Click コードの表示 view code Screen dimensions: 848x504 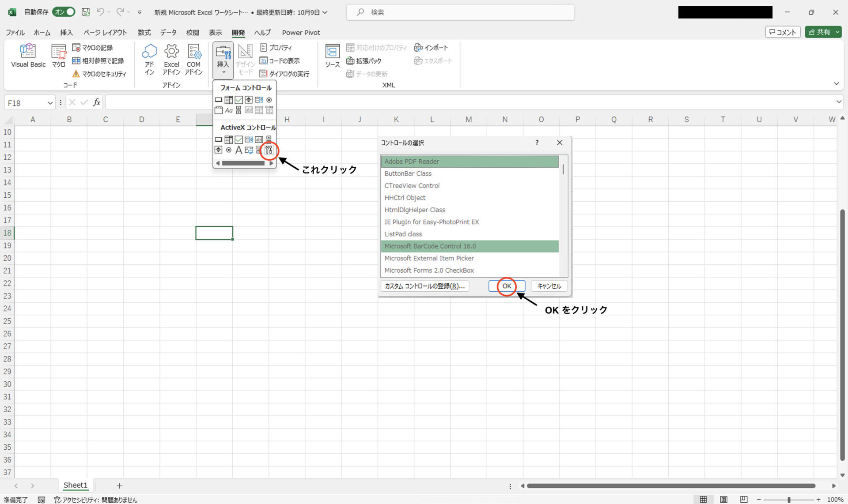tap(280, 61)
